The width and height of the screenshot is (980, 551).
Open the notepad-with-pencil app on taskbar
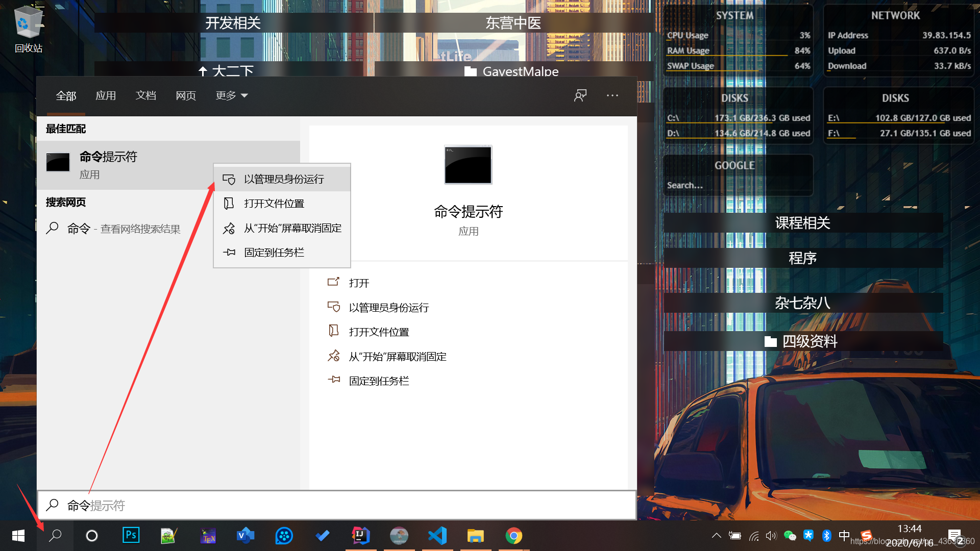click(x=168, y=536)
